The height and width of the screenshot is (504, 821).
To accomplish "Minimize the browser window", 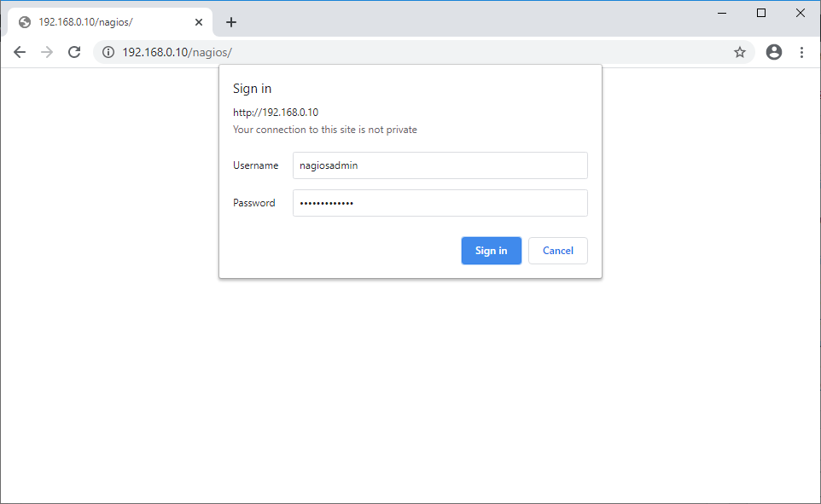I will 722,13.
